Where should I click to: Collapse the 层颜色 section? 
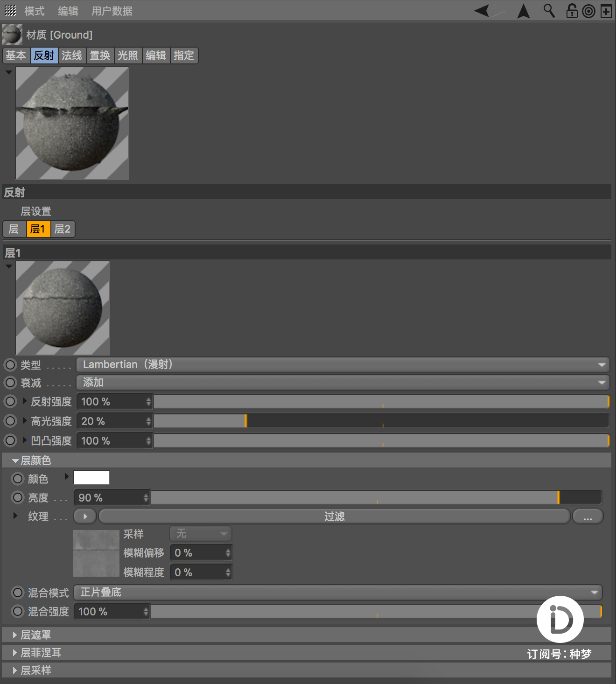point(15,461)
